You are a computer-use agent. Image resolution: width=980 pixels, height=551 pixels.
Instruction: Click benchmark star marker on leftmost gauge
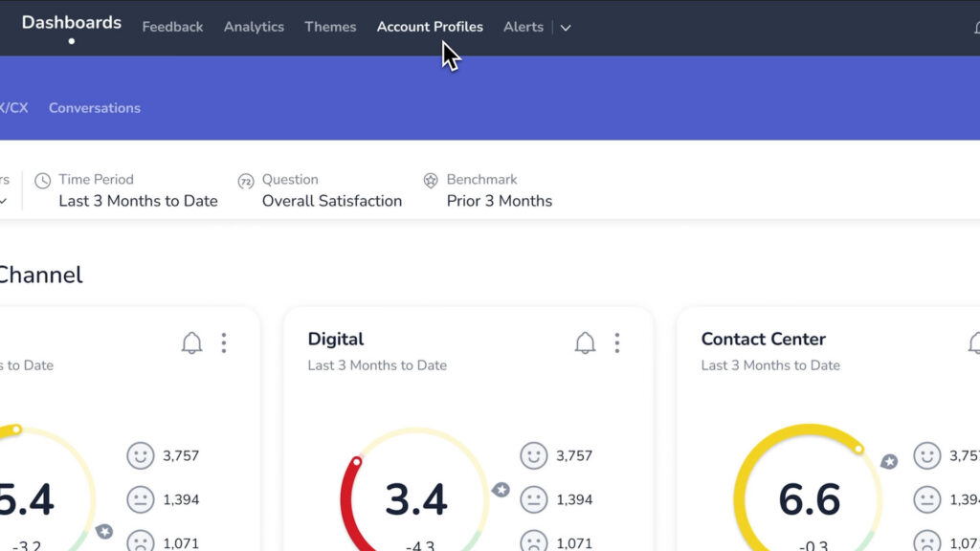tap(104, 532)
